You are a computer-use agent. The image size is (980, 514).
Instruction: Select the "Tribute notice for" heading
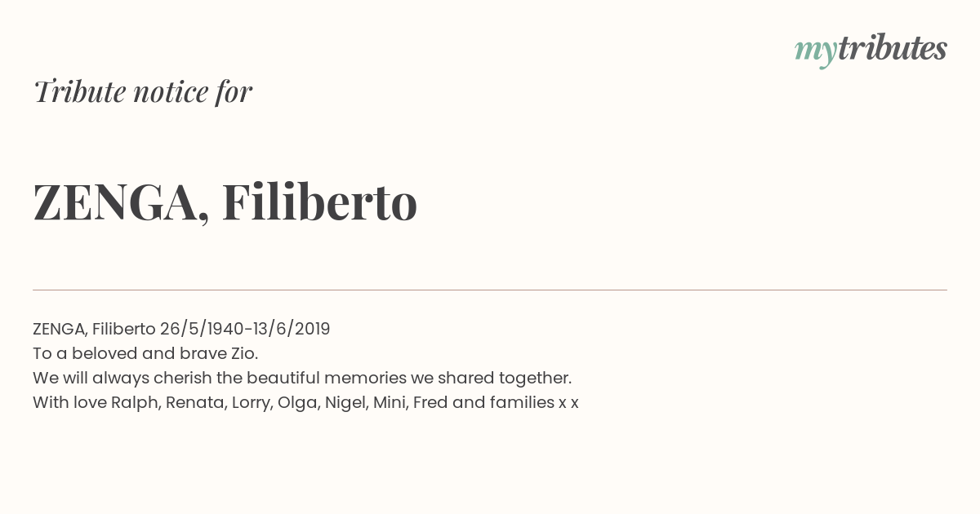click(x=142, y=92)
